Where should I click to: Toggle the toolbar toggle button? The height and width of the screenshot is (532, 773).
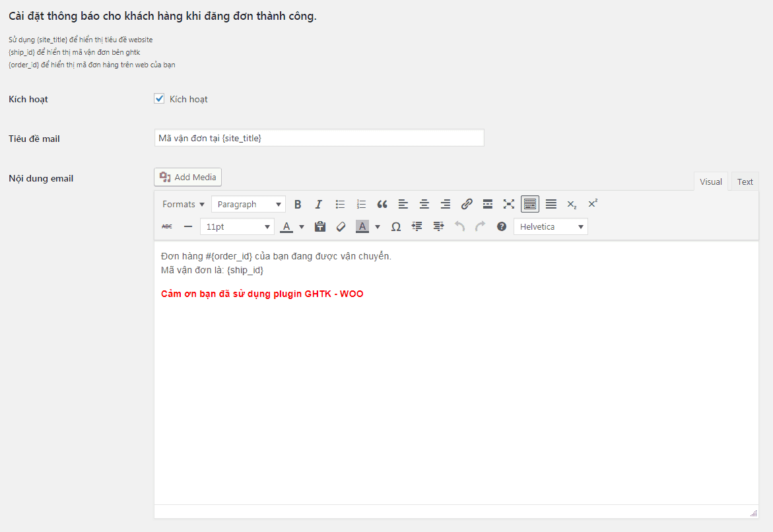click(x=530, y=204)
